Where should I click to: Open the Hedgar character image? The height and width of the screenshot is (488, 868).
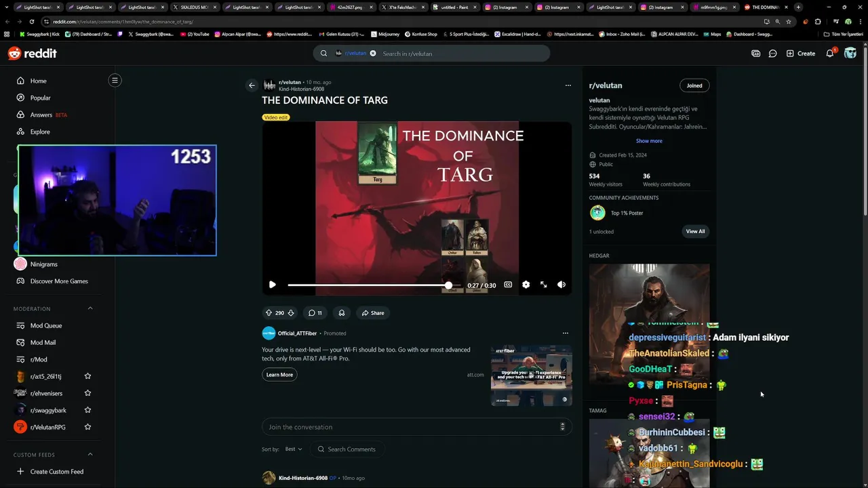click(649, 324)
